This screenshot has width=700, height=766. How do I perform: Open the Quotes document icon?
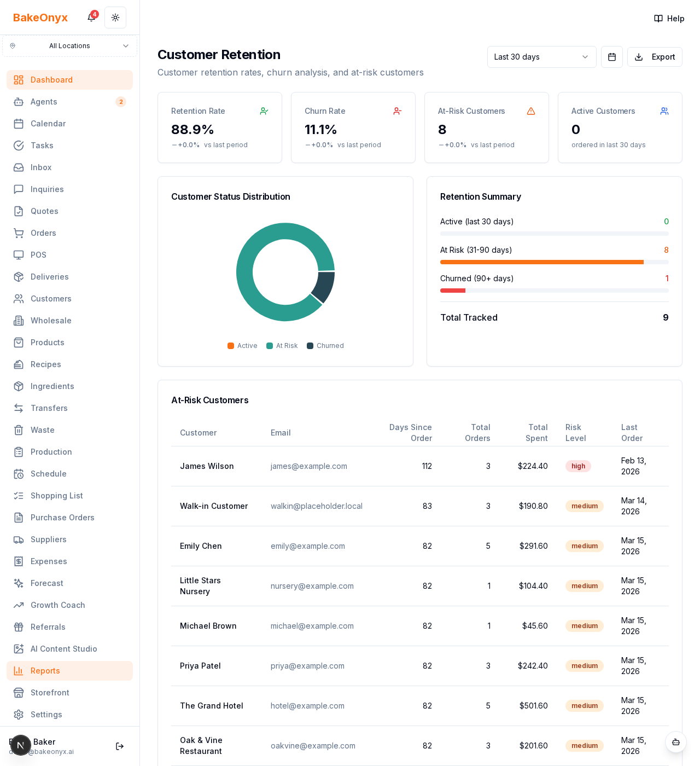coord(19,211)
